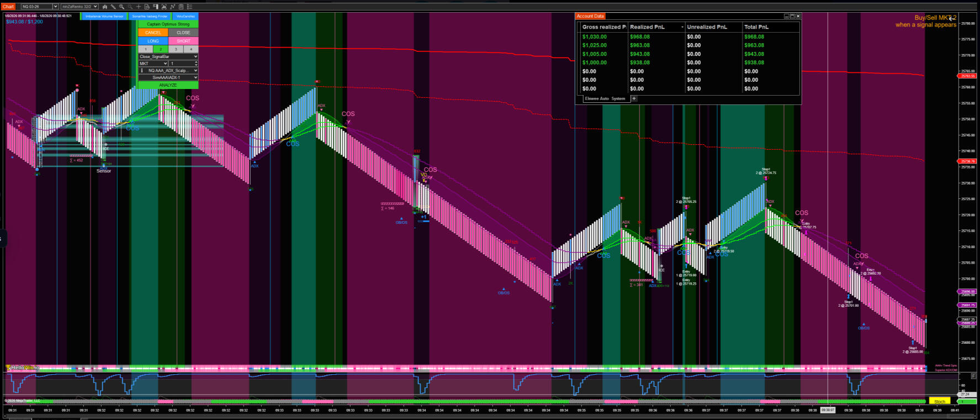
Task: Toggle the Imbalance Volume Sensor button
Action: click(x=104, y=17)
